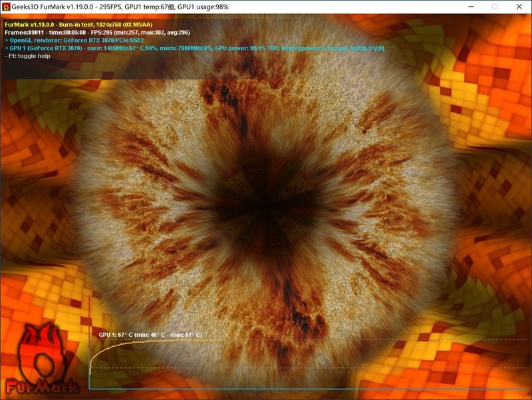Image resolution: width=532 pixels, height=400 pixels.
Task: Close the FurMark burn-in test window
Action: coord(519,7)
